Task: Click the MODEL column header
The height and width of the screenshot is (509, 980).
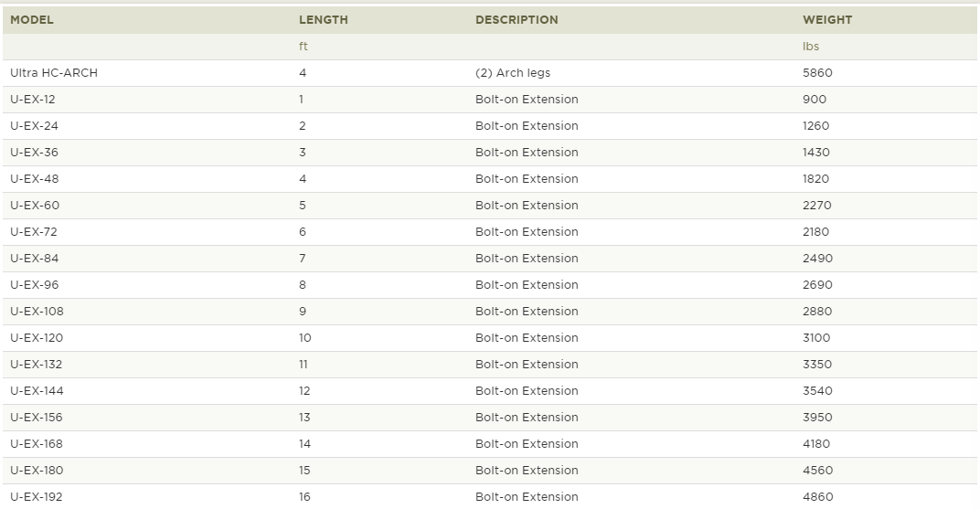Action: coord(32,20)
